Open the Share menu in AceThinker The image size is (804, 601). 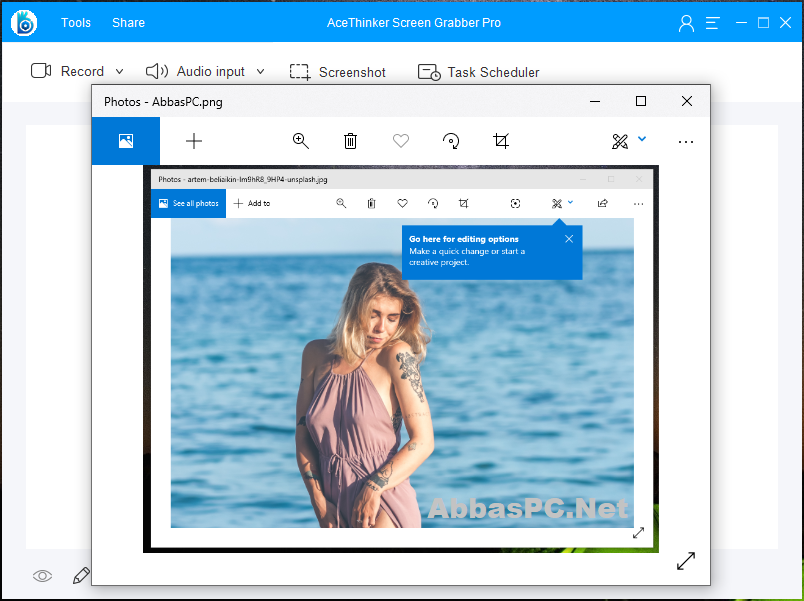[128, 23]
